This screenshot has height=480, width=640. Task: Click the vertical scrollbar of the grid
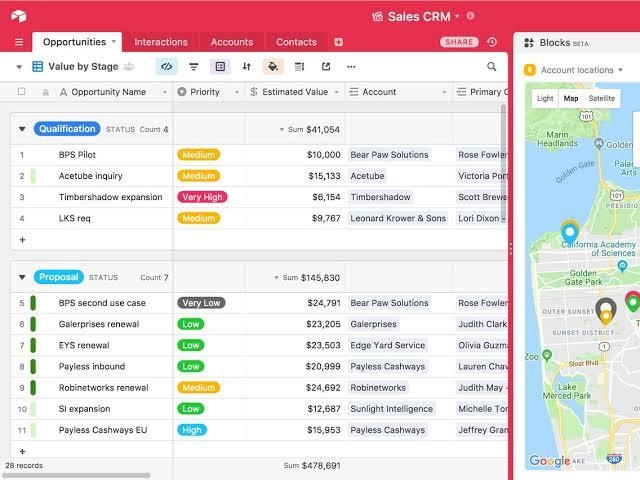click(x=503, y=163)
